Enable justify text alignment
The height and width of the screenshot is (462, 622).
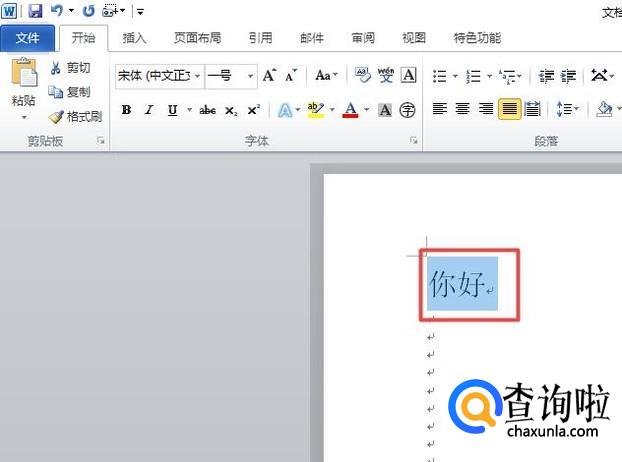coord(510,110)
